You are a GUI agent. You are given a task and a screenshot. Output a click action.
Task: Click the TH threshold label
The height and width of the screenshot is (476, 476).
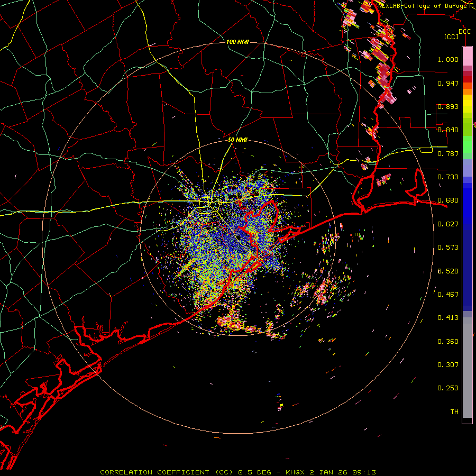(454, 412)
